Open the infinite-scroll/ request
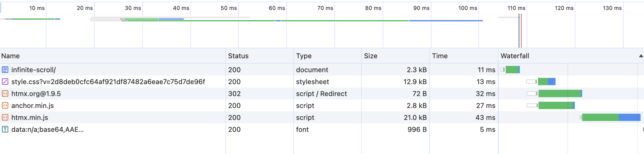Image resolution: width=644 pixels, height=154 pixels. 33,70
